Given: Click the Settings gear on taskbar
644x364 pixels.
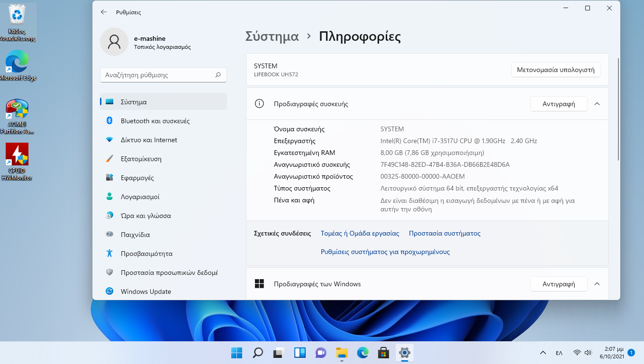Looking at the screenshot, I should (x=404, y=353).
